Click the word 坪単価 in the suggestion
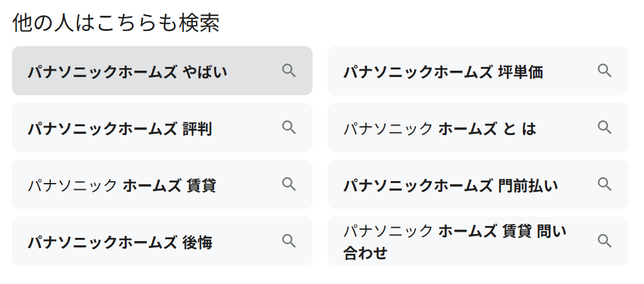Image resolution: width=644 pixels, height=284 pixels. click(520, 72)
